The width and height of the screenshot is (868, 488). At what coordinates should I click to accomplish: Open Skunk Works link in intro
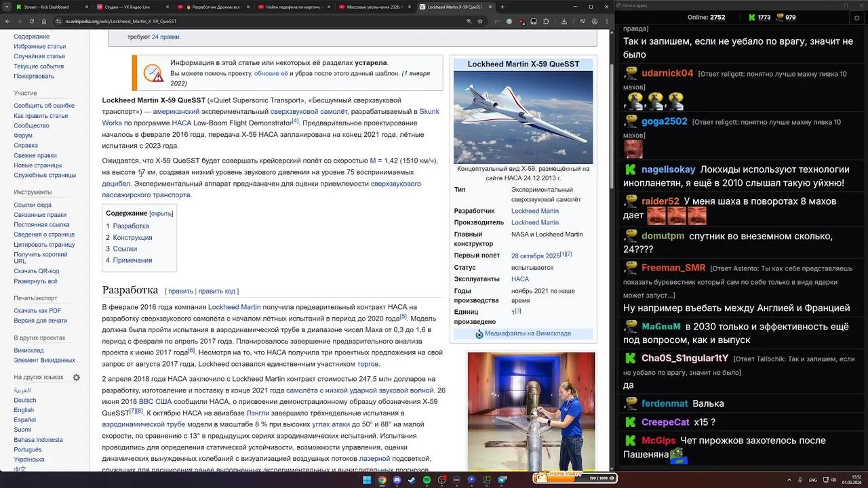(271, 117)
